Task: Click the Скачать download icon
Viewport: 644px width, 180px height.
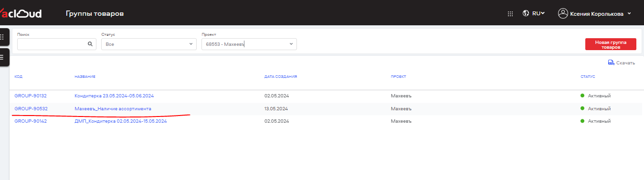Action: coord(611,63)
